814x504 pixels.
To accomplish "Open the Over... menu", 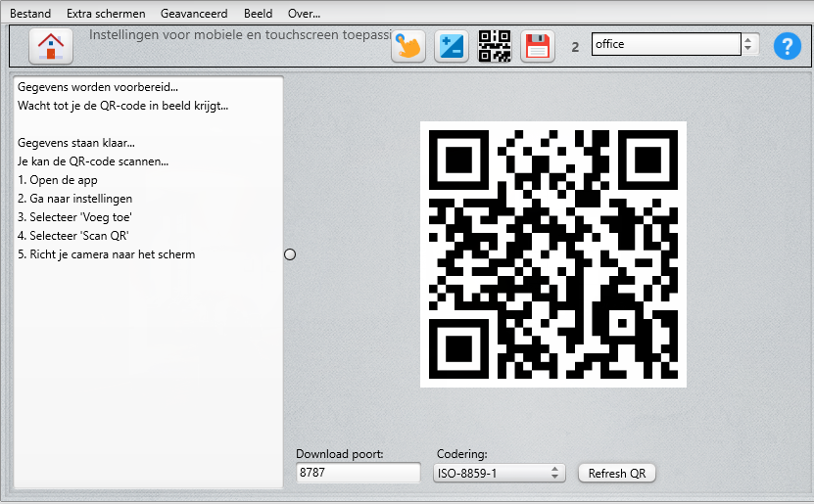I will pos(304,14).
